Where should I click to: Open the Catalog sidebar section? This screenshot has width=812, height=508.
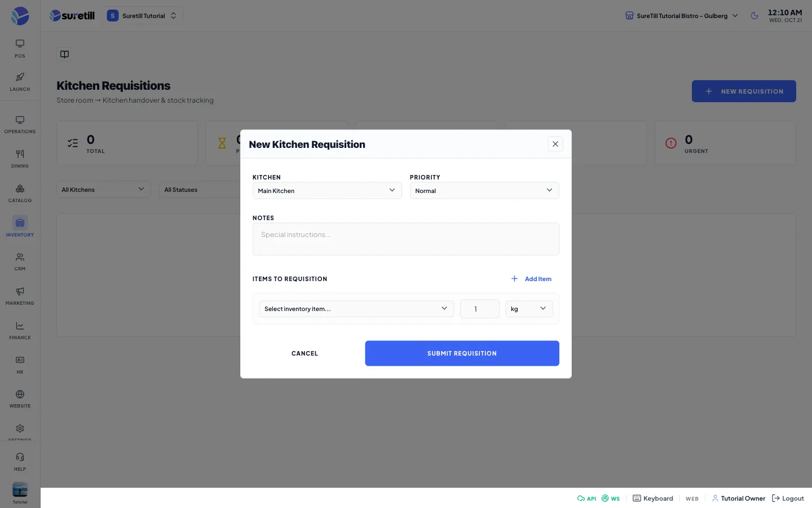point(20,194)
